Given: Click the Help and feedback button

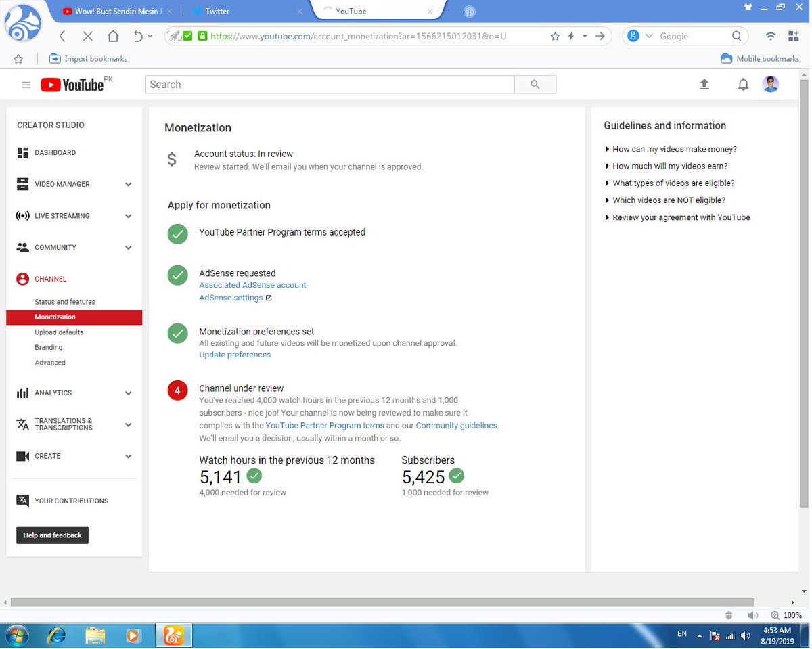Looking at the screenshot, I should 52,535.
